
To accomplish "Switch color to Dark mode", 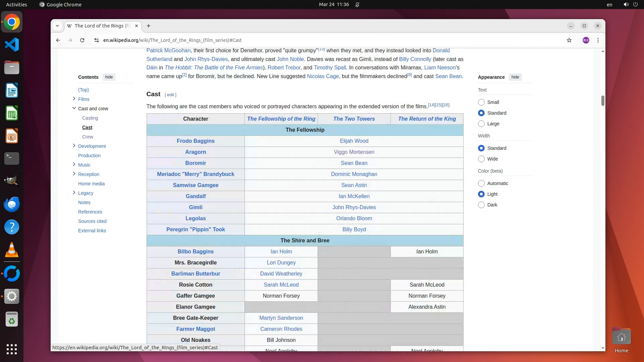I will tap(481, 205).
